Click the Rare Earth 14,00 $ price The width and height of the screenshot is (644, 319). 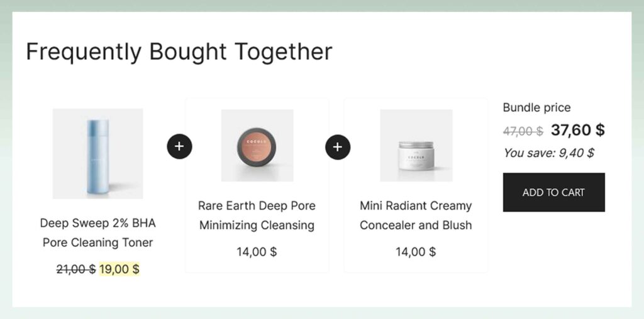257,252
